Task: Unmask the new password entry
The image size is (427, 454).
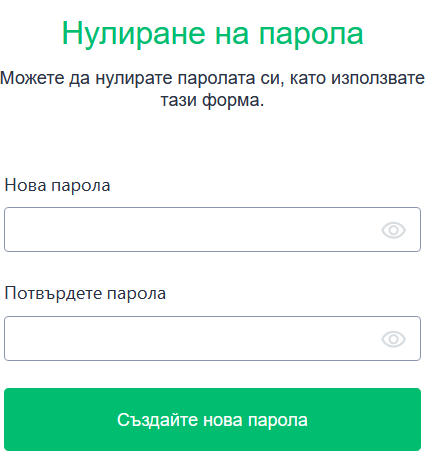Action: 393,230
